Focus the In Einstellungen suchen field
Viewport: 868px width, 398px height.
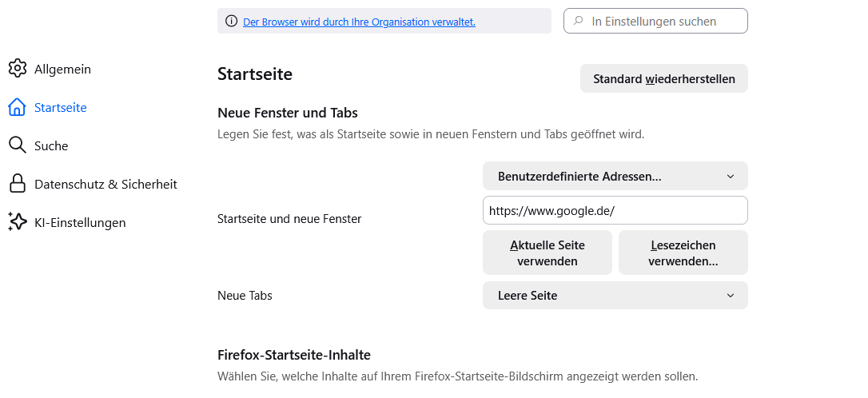click(663, 22)
